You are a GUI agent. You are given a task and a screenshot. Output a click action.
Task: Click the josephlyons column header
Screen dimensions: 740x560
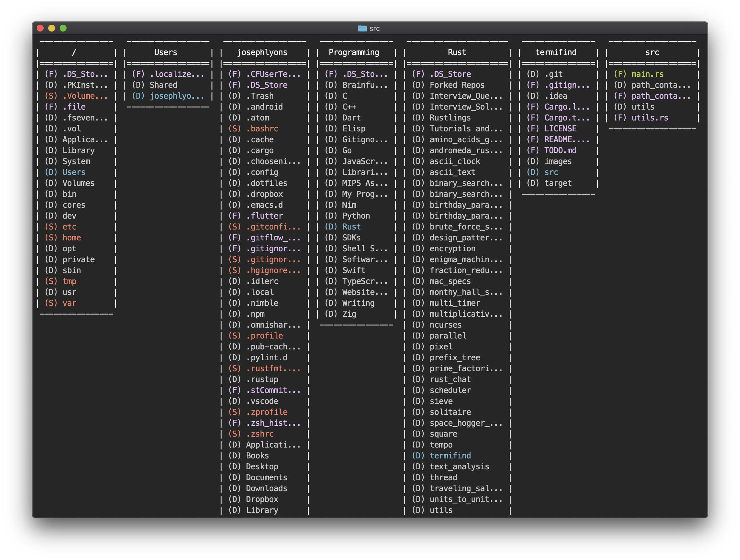click(x=262, y=52)
